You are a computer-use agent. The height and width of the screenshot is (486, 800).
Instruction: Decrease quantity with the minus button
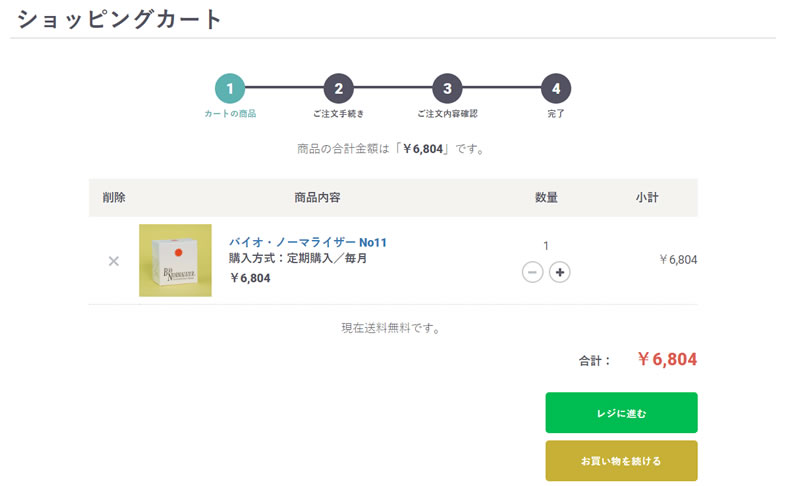[533, 272]
